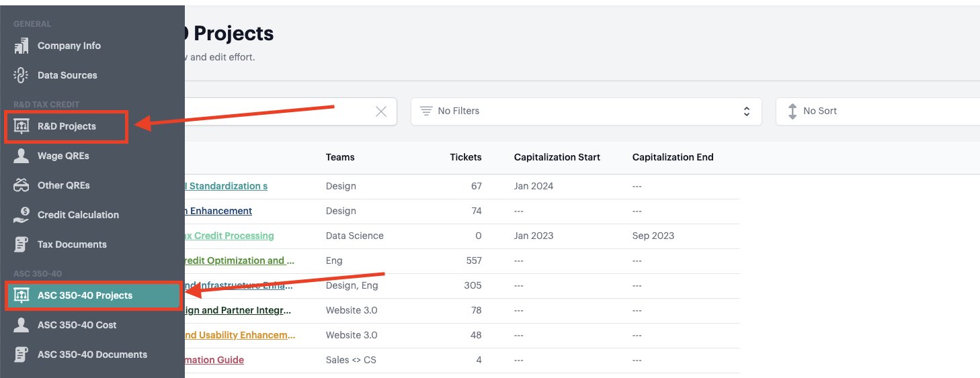The height and width of the screenshot is (378, 980).
Task: Select the R&D Projects presentation icon
Action: [22, 126]
